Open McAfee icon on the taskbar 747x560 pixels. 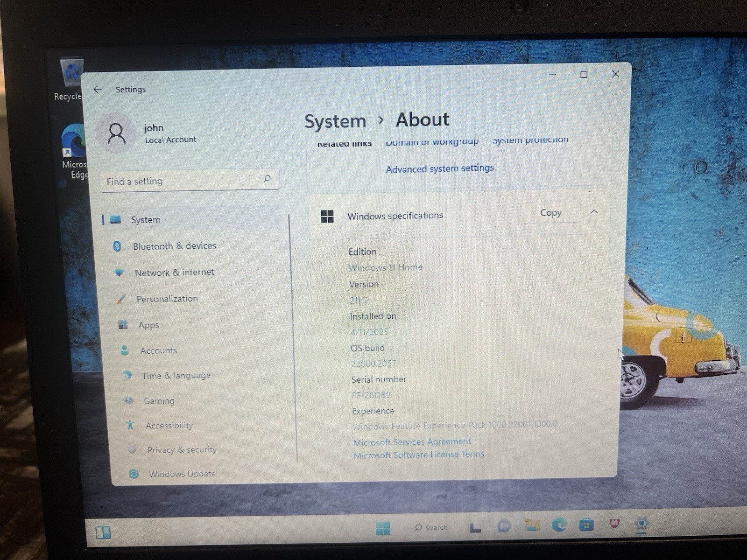coord(614,524)
